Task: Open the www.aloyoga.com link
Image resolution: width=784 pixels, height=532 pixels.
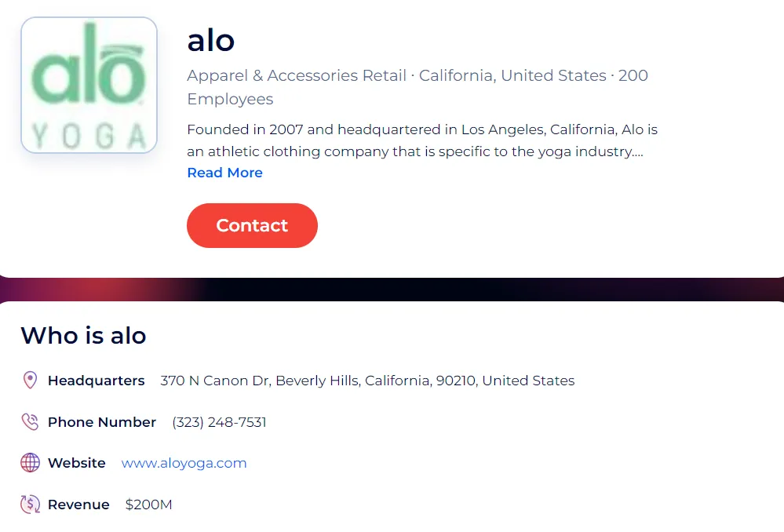Action: click(184, 463)
